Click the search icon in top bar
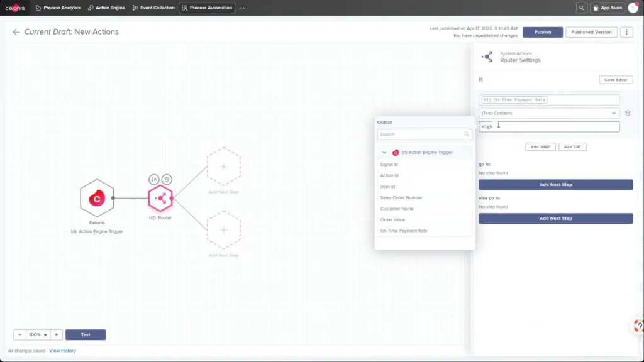 pos(581,8)
